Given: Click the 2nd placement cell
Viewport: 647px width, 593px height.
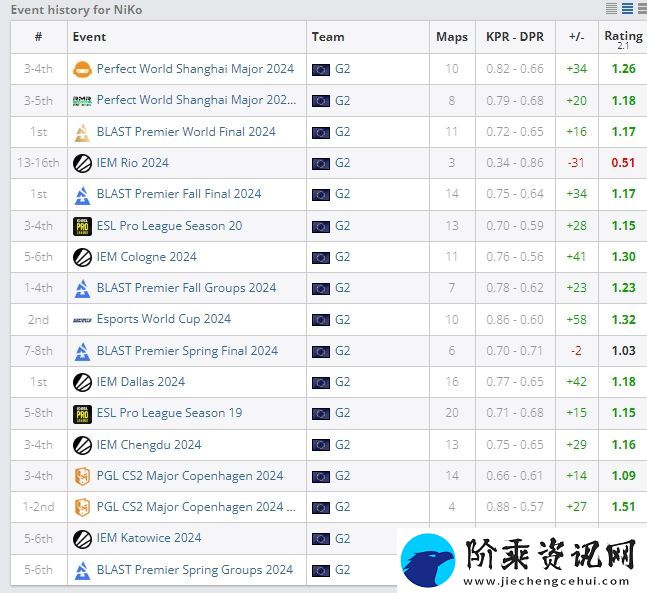Looking at the screenshot, I should pos(38,319).
